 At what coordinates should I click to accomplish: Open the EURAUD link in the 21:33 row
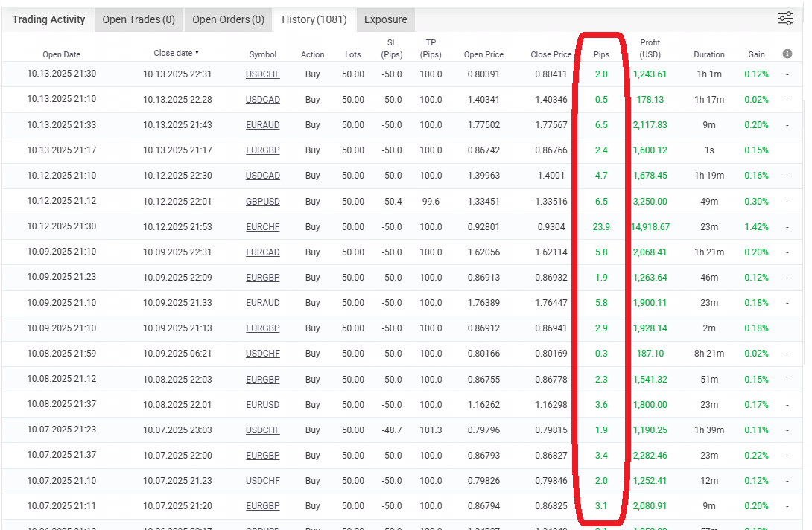[262, 125]
